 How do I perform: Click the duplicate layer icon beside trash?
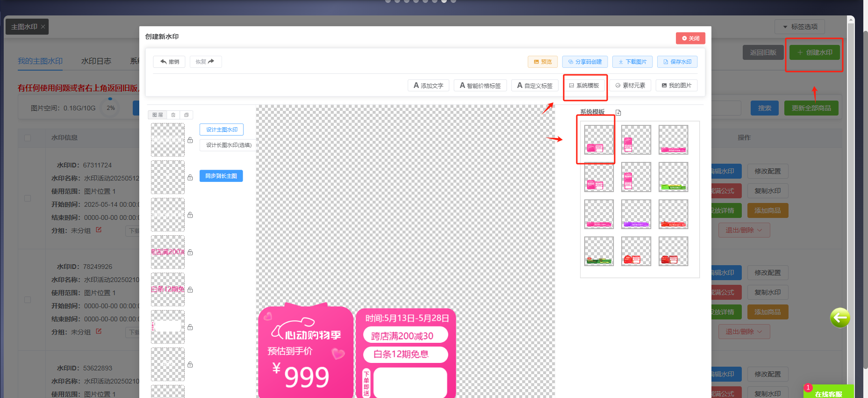[x=186, y=115]
